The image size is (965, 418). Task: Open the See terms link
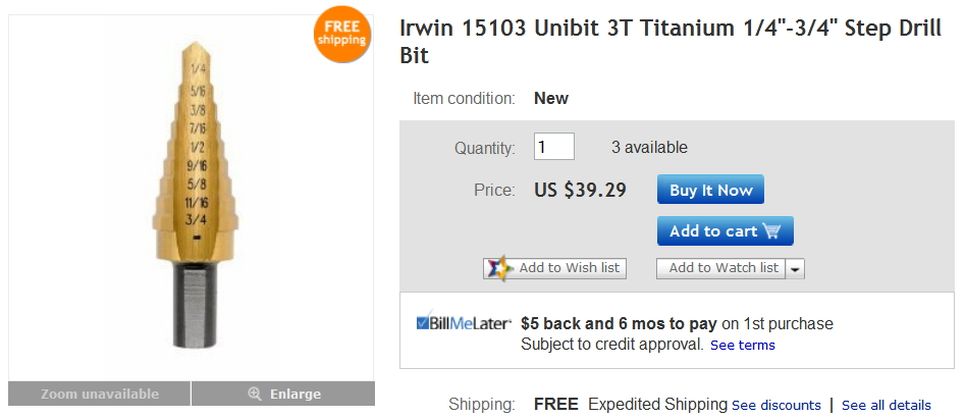tap(742, 345)
